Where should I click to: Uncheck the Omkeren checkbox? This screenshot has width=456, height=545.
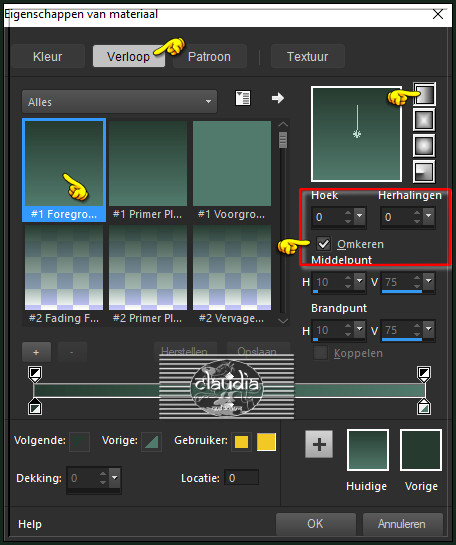[x=323, y=244]
